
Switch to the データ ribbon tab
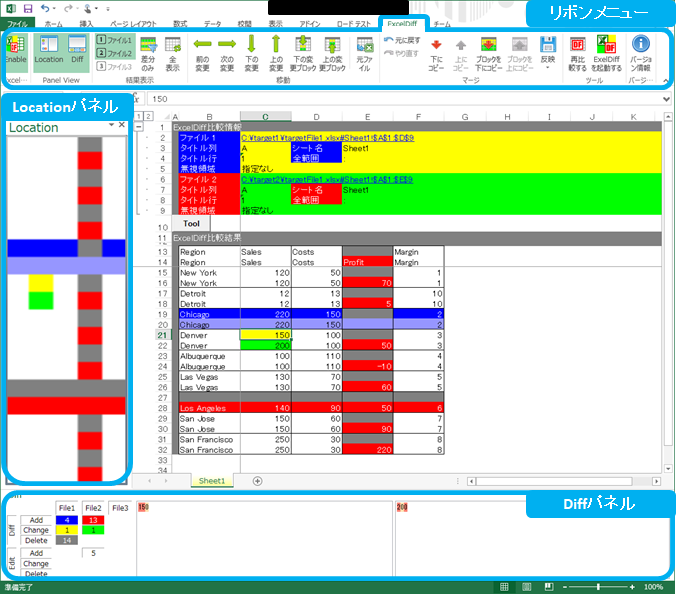[x=213, y=24]
